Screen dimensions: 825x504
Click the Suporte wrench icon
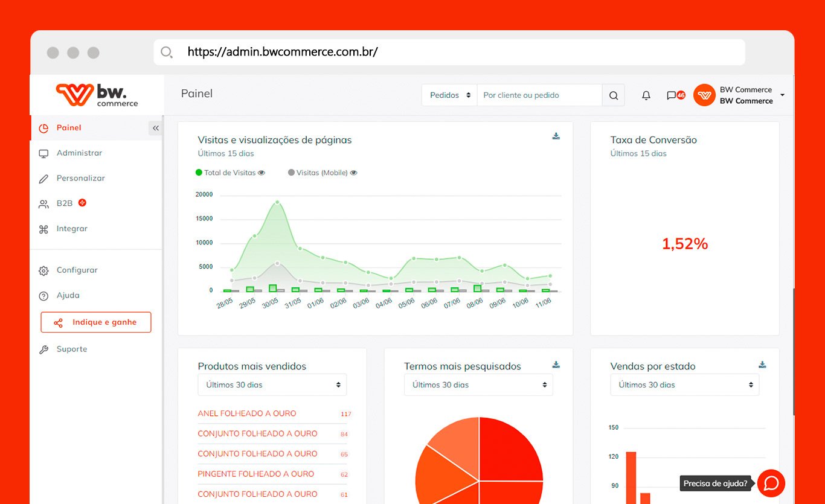(x=43, y=349)
